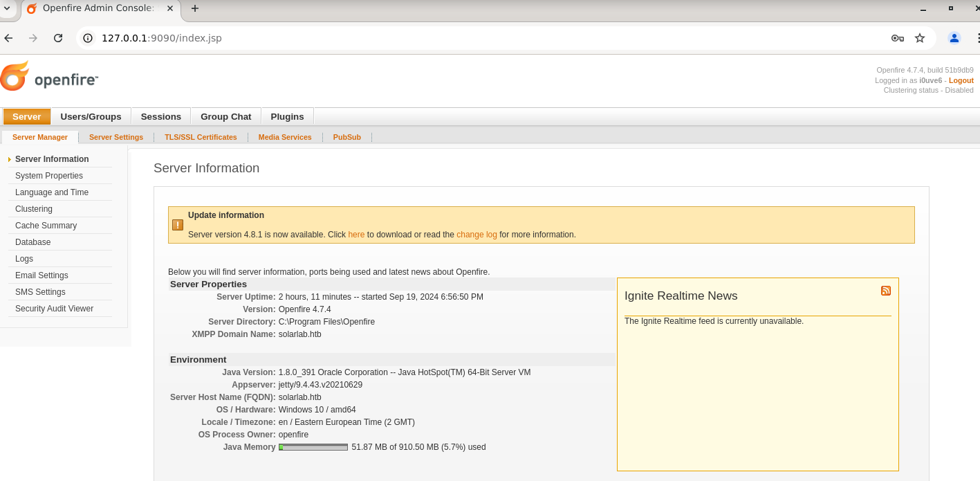Screen dimensions: 980x481
Task: Click the site information icon in address bar
Action: (x=88, y=38)
